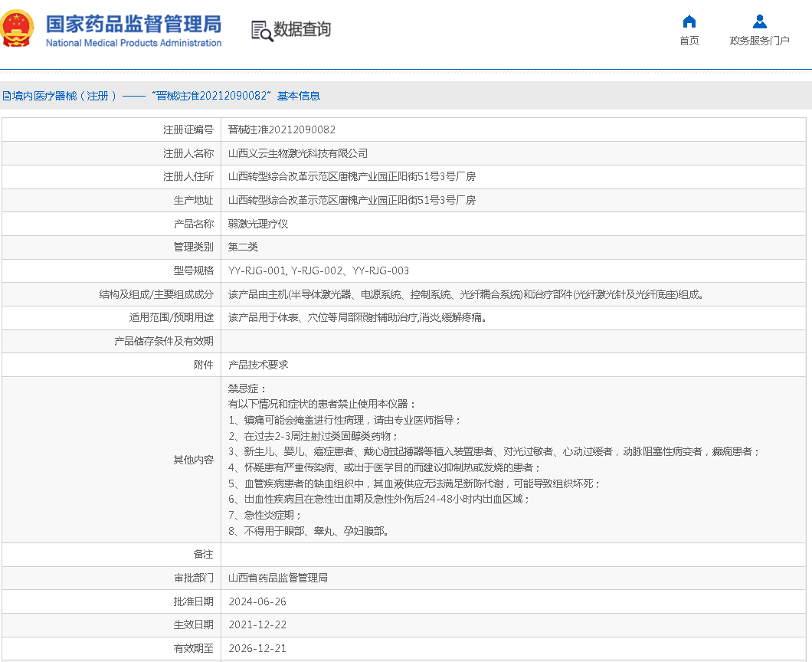
Task: Click the home house icon
Action: click(689, 21)
